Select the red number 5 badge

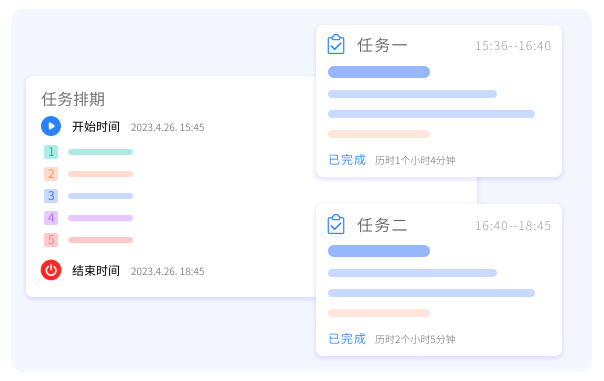tap(51, 240)
